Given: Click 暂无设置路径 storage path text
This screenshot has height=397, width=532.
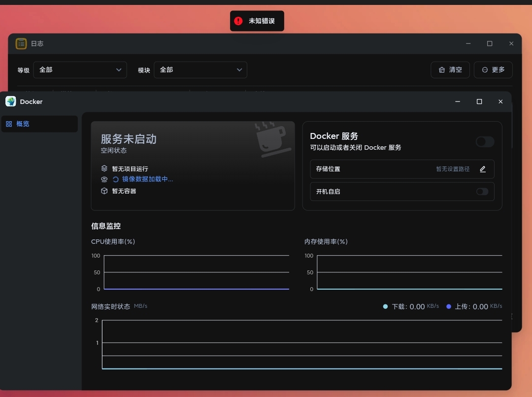Looking at the screenshot, I should click(x=453, y=169).
